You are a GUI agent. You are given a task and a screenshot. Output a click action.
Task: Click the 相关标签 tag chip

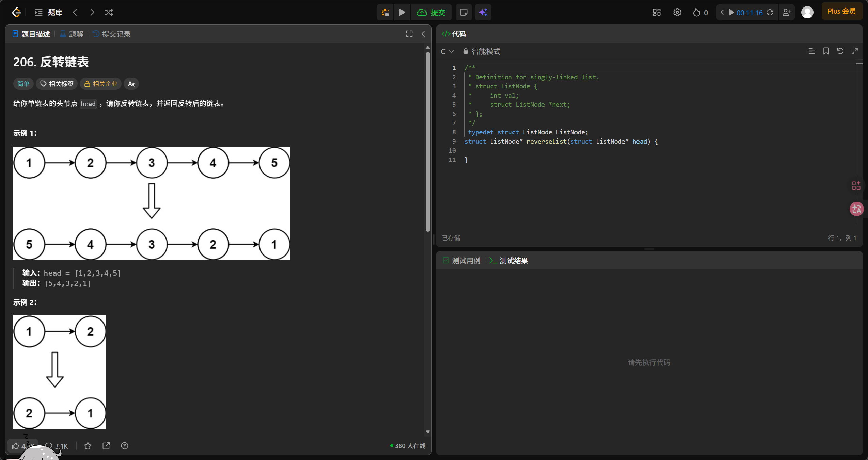coord(57,84)
